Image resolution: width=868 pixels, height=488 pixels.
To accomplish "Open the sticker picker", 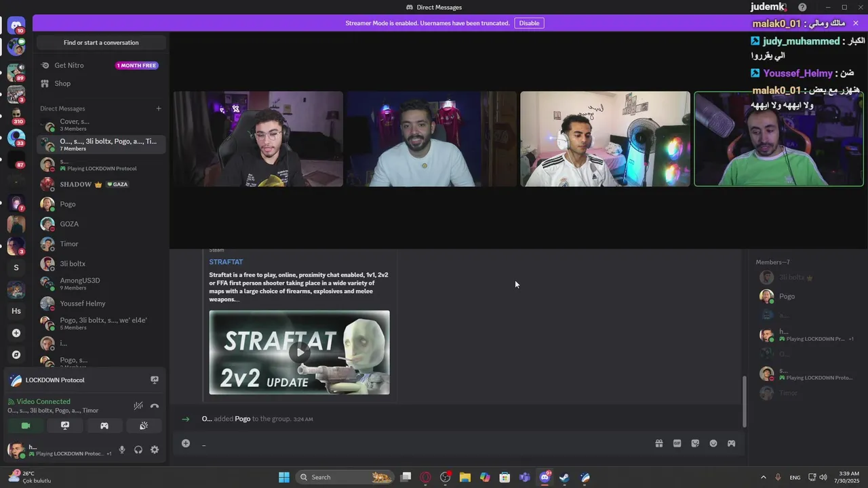I will [x=695, y=443].
